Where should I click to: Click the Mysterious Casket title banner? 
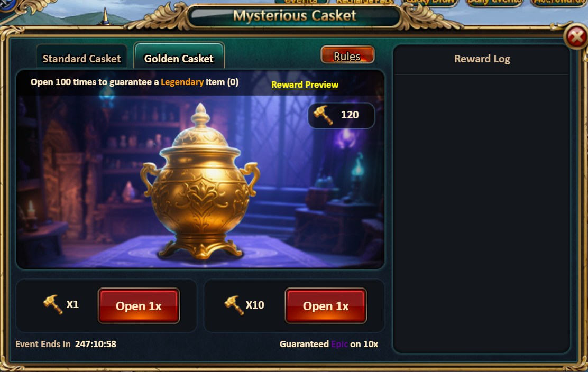pos(295,16)
